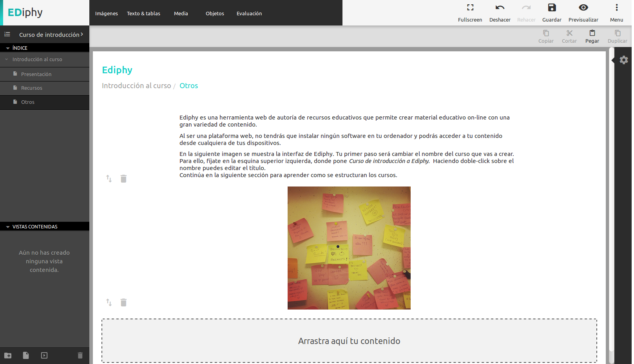Open the Objetos plugin tab
634x364 pixels.
215,13
